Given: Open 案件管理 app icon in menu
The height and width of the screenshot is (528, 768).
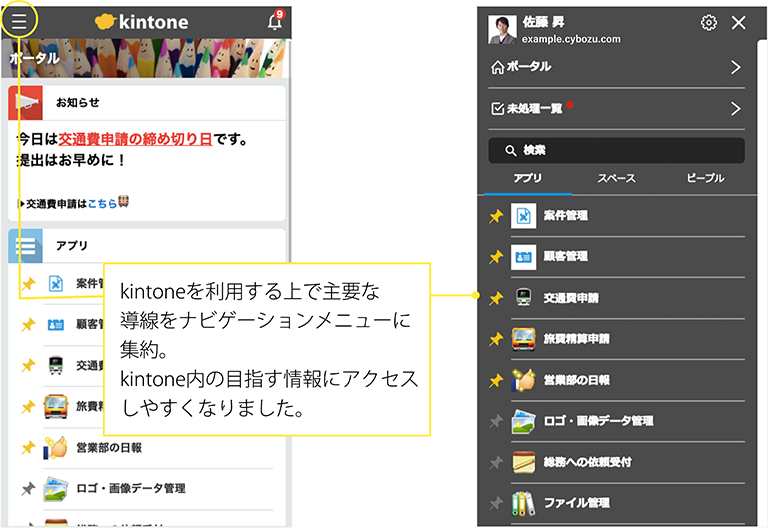Looking at the screenshot, I should (x=523, y=216).
